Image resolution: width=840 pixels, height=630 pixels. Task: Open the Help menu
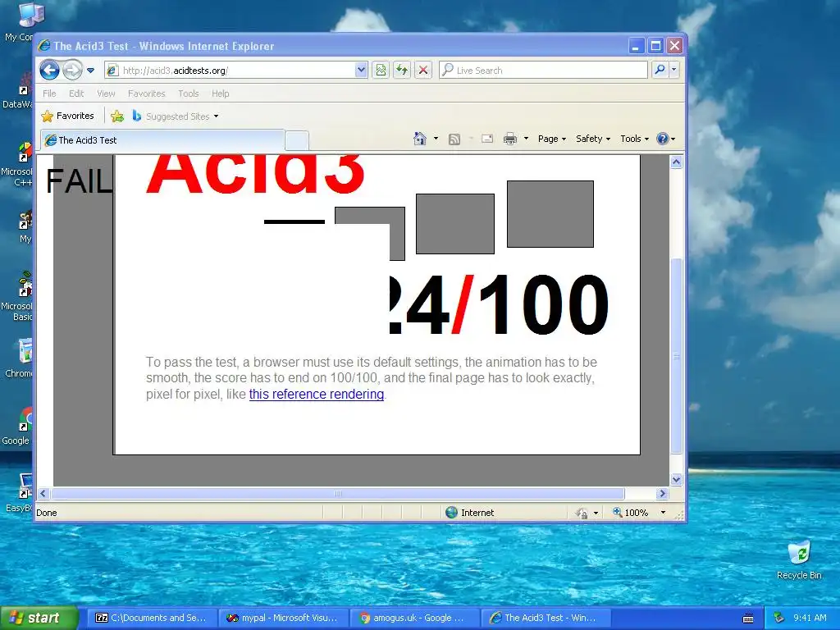tap(220, 94)
